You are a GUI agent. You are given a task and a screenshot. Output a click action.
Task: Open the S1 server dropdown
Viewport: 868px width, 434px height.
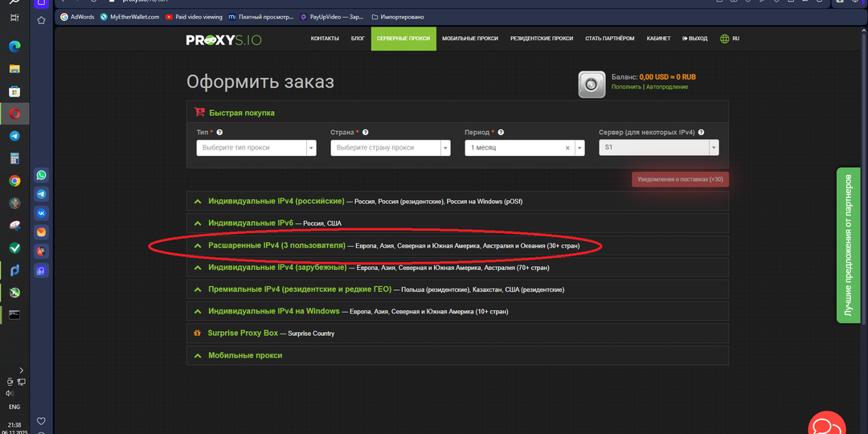pos(659,148)
